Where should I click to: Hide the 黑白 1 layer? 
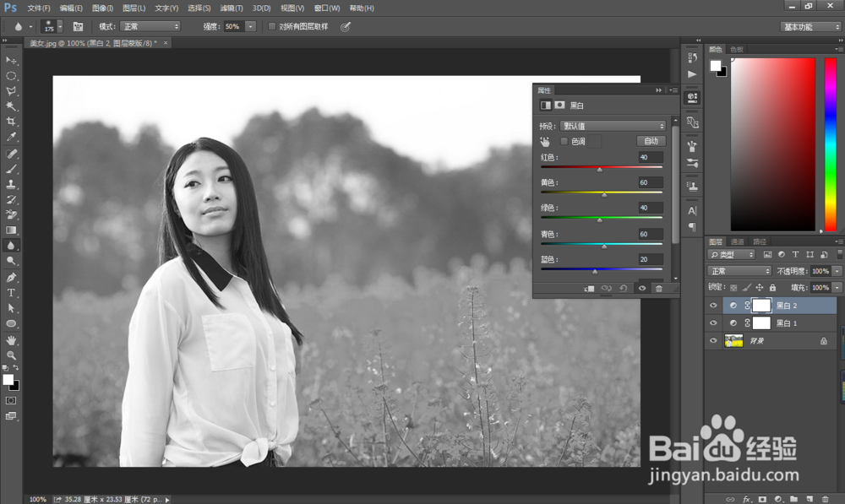(x=713, y=323)
